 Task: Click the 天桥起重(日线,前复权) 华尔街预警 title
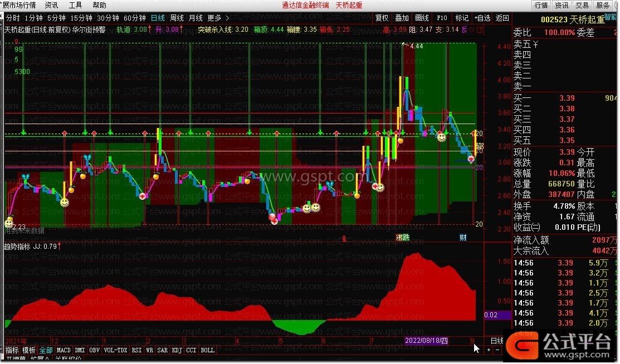(x=55, y=29)
